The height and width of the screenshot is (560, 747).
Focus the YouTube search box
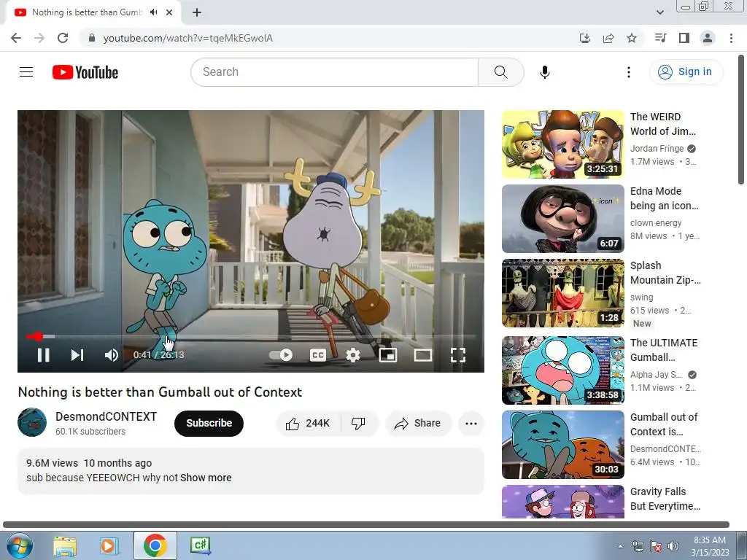coord(334,72)
